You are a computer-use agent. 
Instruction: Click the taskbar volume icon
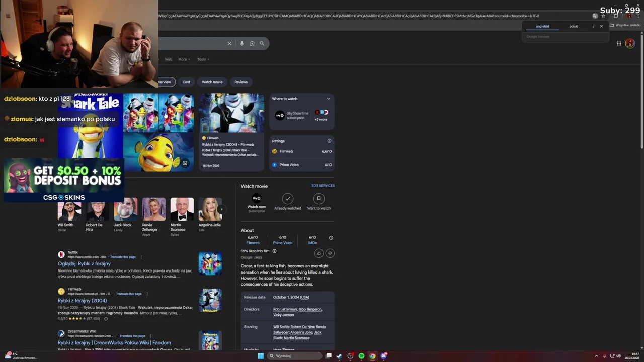[x=618, y=356]
